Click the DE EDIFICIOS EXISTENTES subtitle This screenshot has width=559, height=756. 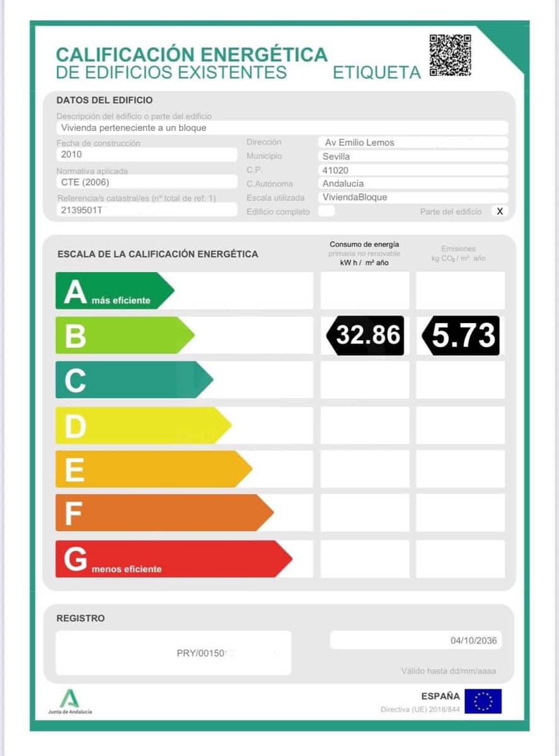[171, 72]
